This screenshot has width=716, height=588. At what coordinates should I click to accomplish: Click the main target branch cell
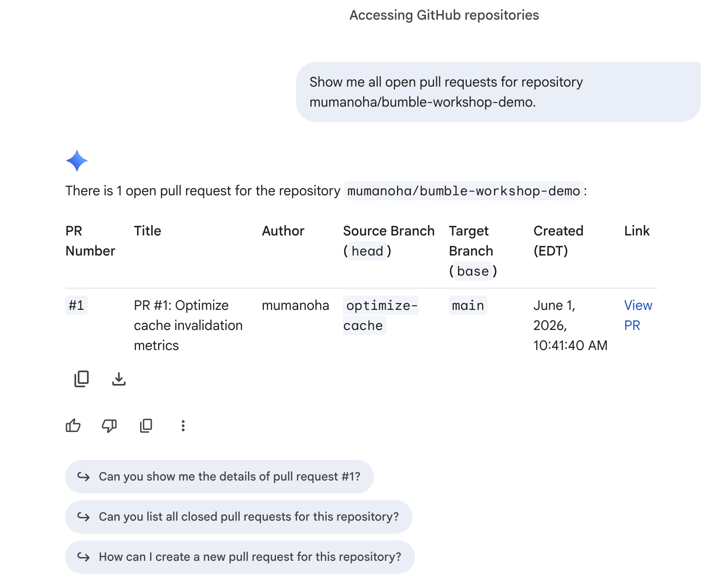point(468,305)
